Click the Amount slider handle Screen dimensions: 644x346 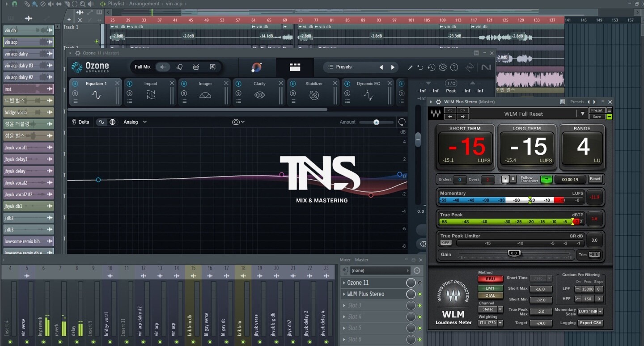[377, 122]
